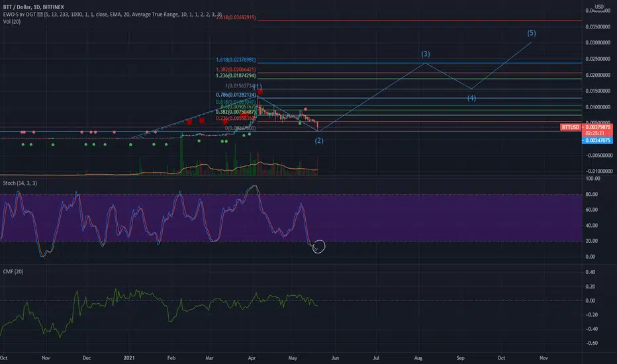The width and height of the screenshot is (617, 364).
Task: Select the EWO-S by DGT indicator legend
Action: pos(112,15)
